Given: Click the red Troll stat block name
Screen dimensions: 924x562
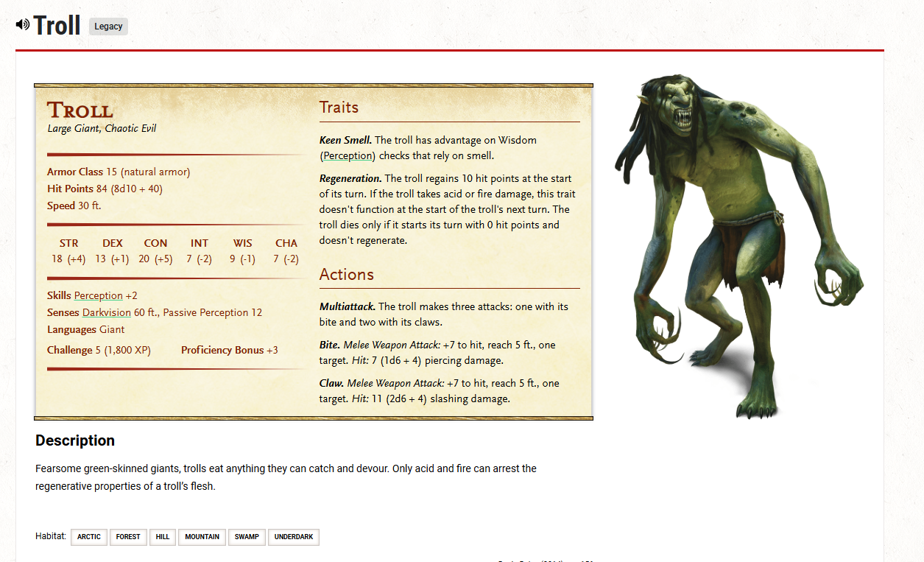Looking at the screenshot, I should coord(80,110).
